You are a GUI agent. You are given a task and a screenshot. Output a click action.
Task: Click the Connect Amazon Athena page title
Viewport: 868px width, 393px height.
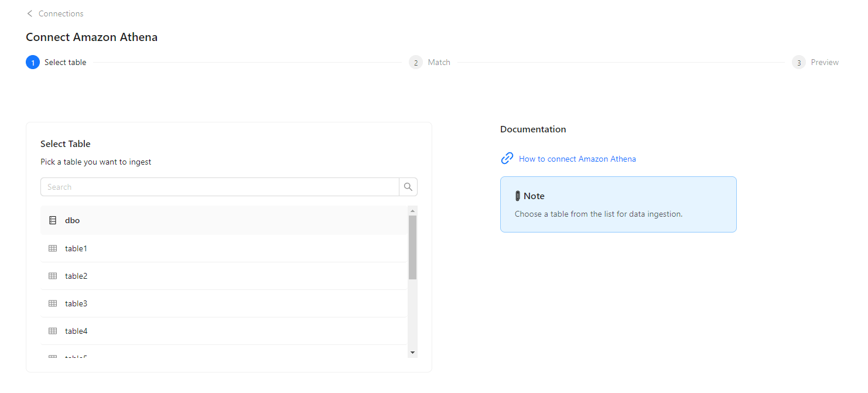pyautogui.click(x=91, y=37)
